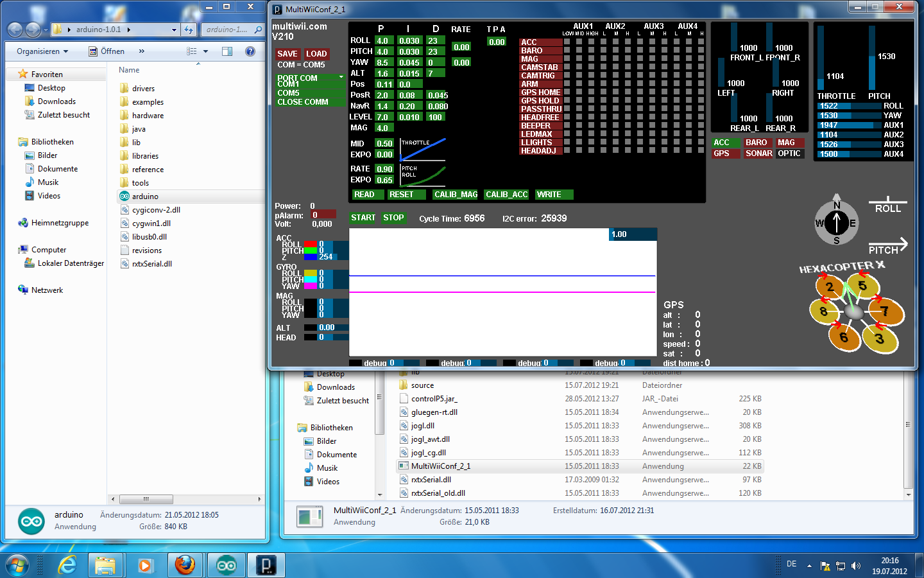Enable ARM on AUX1 HIGH

point(591,83)
